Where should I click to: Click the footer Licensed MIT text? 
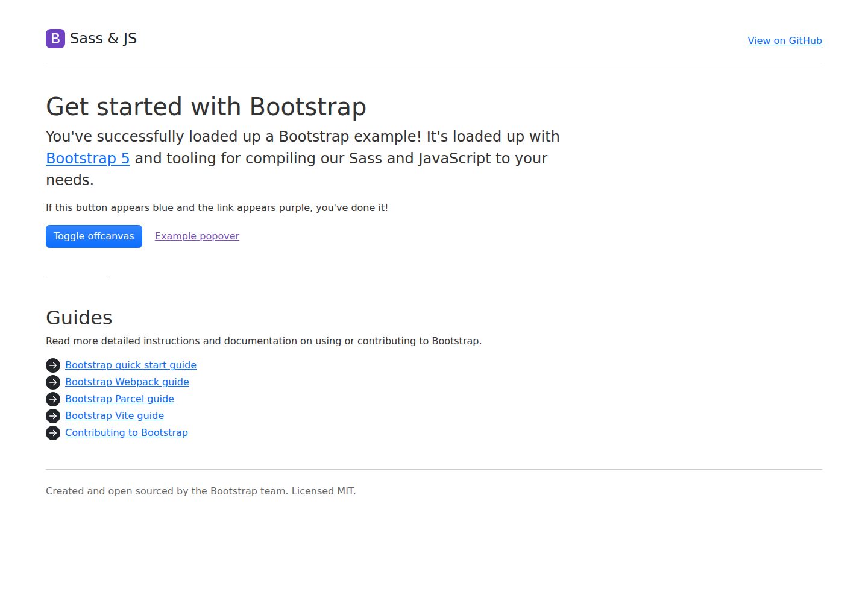point(324,491)
